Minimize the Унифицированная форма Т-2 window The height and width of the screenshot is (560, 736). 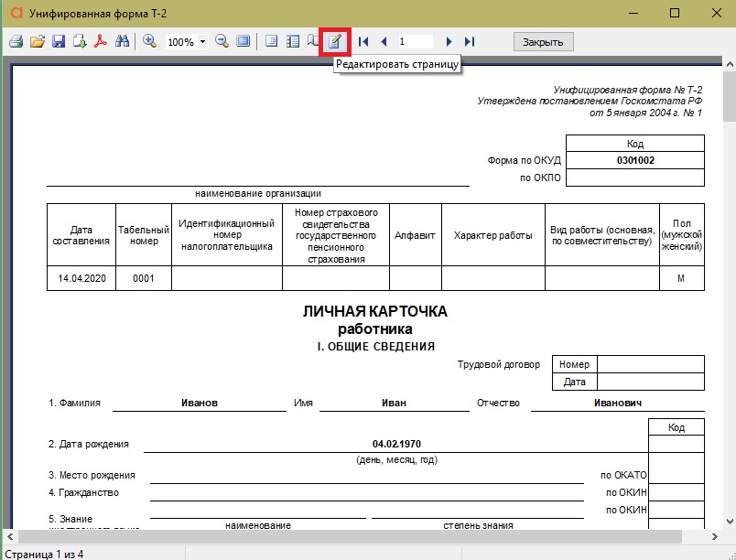633,13
